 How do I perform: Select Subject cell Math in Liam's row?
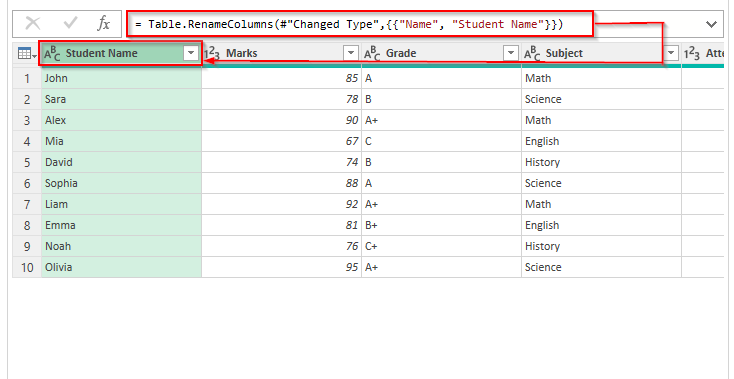click(x=602, y=204)
